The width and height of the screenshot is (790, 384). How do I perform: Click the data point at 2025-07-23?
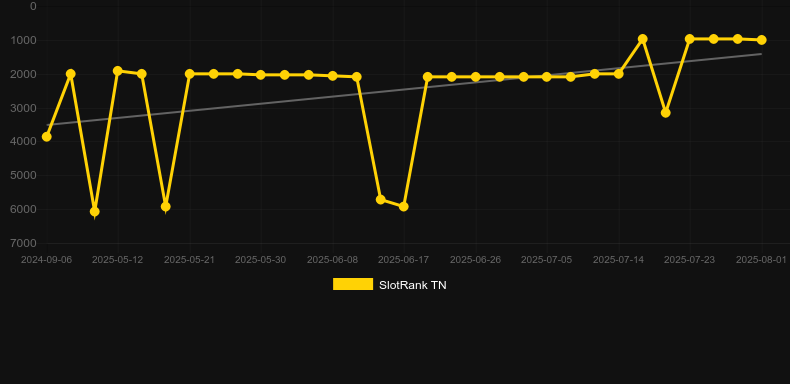coord(690,39)
